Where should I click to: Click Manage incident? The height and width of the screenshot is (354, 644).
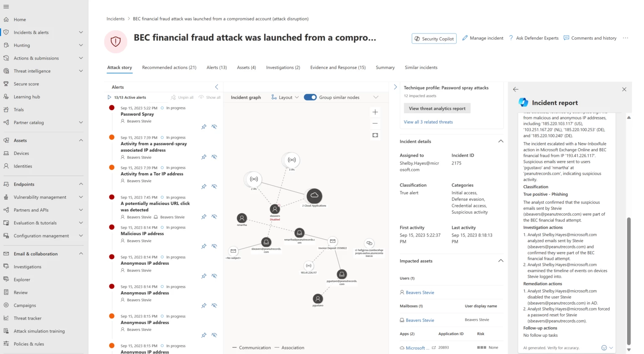coord(483,38)
